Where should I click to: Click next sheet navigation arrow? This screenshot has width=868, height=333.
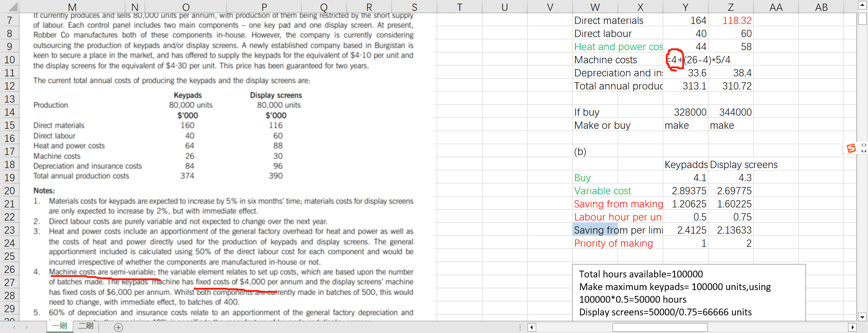(27, 327)
